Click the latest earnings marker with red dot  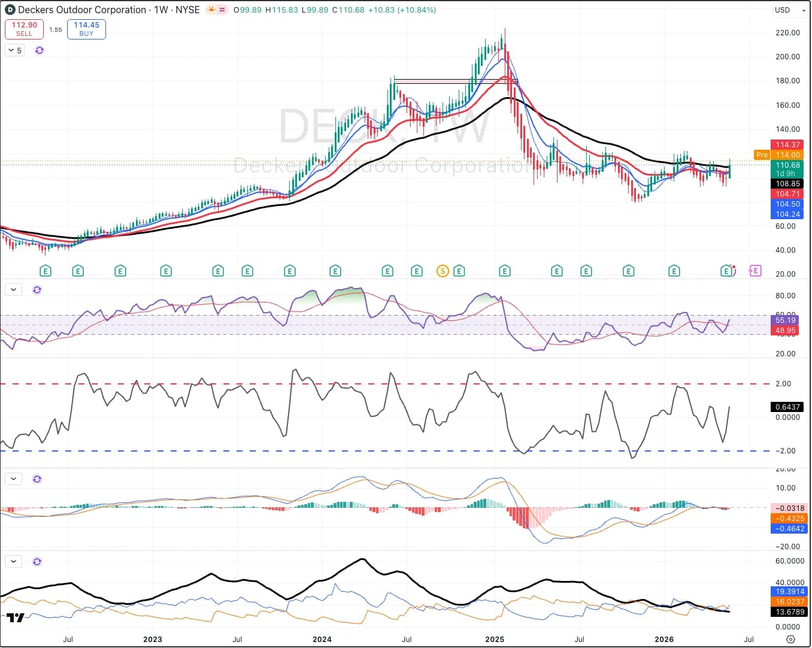(728, 271)
